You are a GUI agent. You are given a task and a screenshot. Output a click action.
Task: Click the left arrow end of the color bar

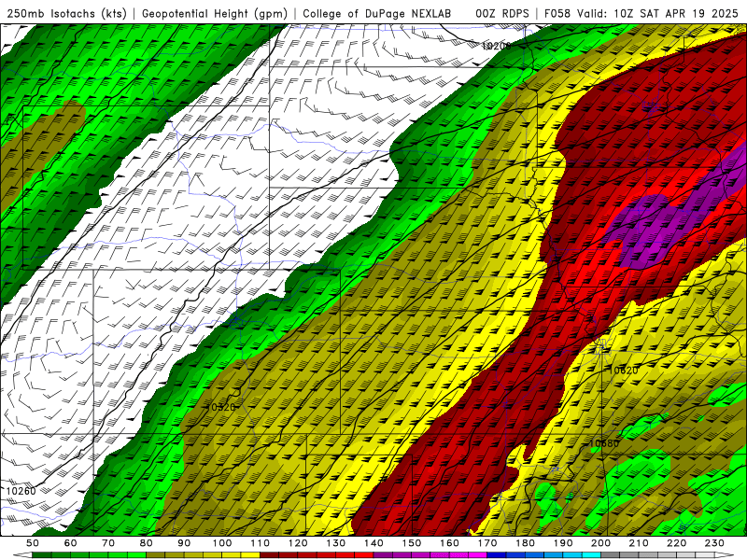tap(22, 555)
